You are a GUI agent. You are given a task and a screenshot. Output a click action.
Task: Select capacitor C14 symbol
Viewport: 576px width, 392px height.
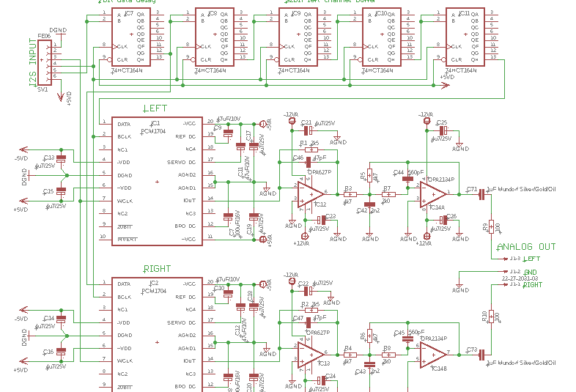(x=61, y=319)
